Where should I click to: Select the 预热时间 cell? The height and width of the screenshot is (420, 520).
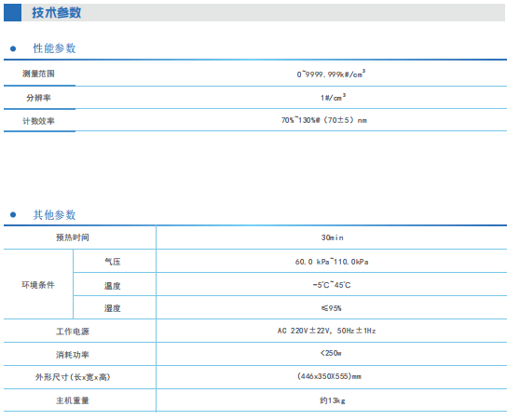pos(73,237)
